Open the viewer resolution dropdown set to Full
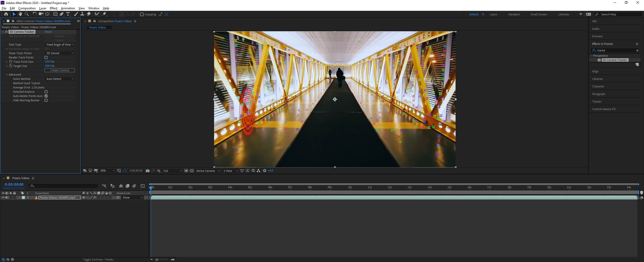Viewport: 644px width, 262px height. [173, 171]
